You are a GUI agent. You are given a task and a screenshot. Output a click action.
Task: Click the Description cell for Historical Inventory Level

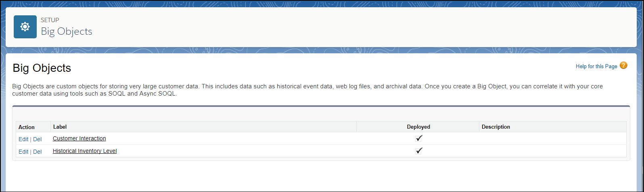coord(552,151)
